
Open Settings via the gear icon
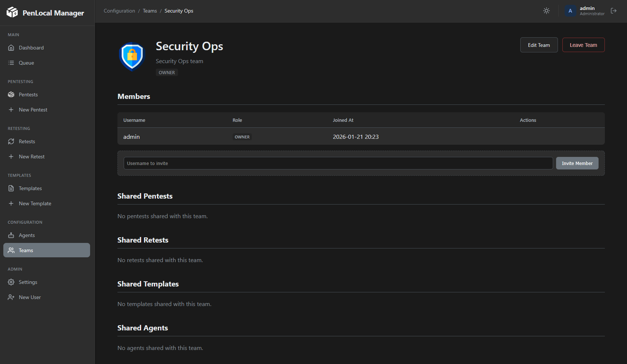pos(11,282)
